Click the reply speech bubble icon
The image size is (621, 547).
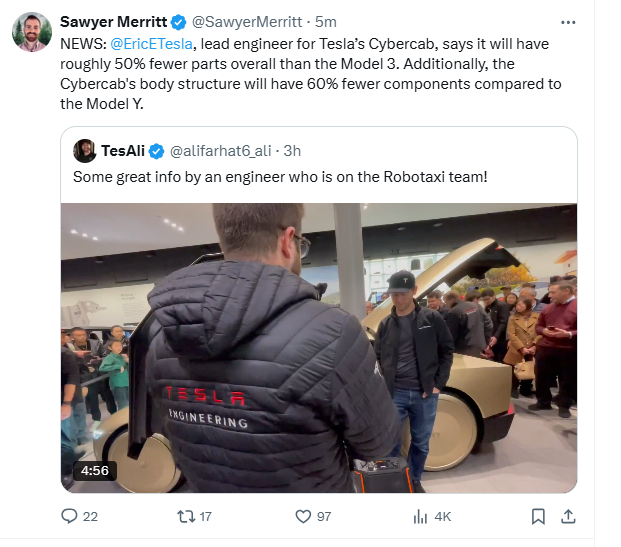point(69,516)
